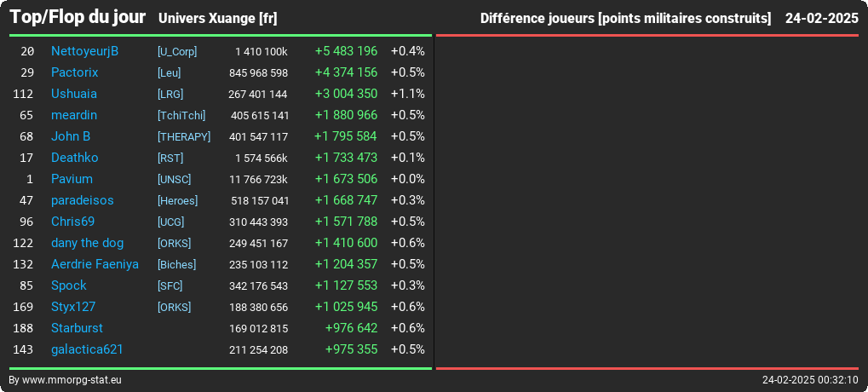Click the [Heroes] alliance tag

click(178, 200)
